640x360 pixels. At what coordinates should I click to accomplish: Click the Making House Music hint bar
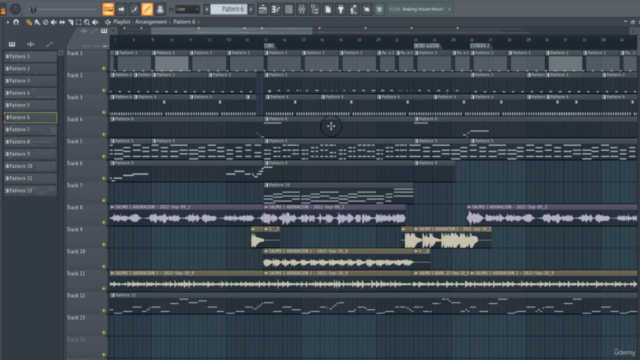tap(420, 9)
